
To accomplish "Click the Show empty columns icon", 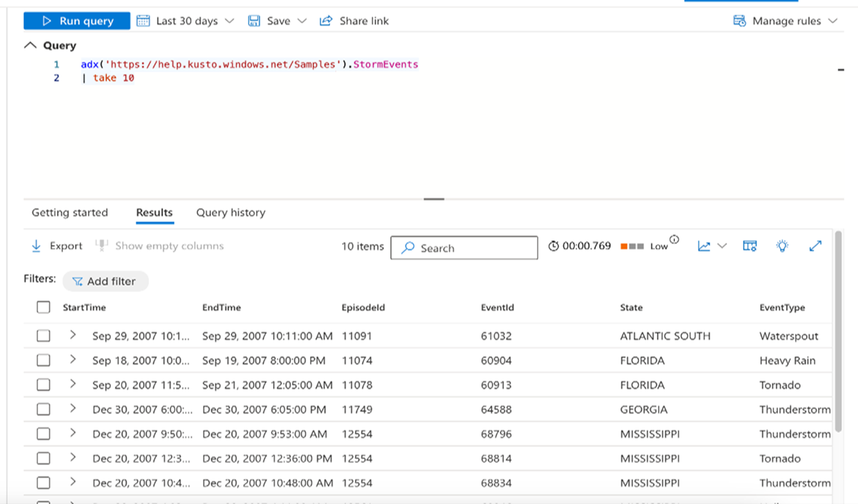I will pos(101,246).
